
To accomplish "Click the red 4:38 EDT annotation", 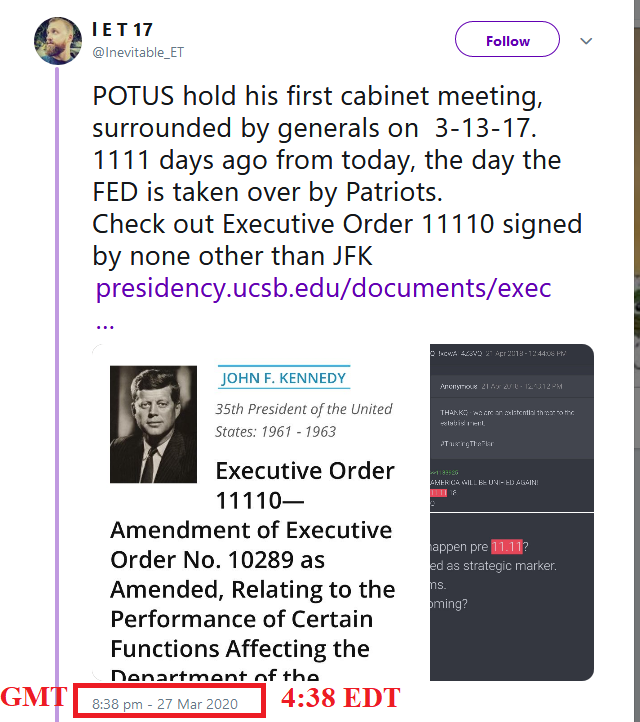I will pos(340,698).
